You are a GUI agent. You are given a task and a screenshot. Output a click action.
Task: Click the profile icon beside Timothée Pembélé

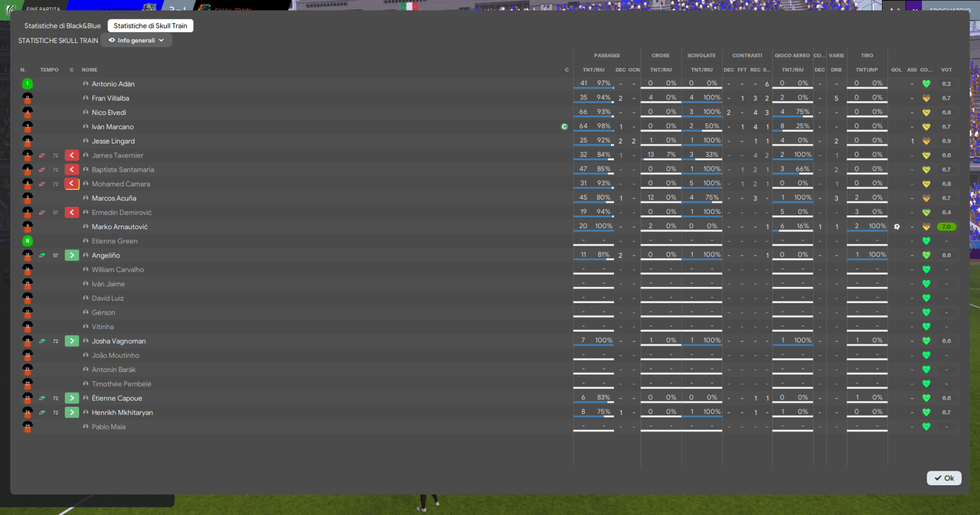point(87,384)
